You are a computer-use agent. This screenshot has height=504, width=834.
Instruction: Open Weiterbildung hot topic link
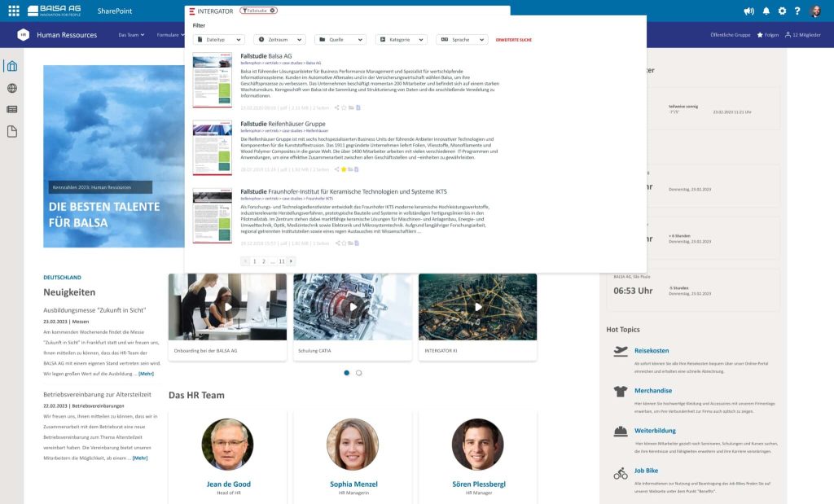(655, 430)
